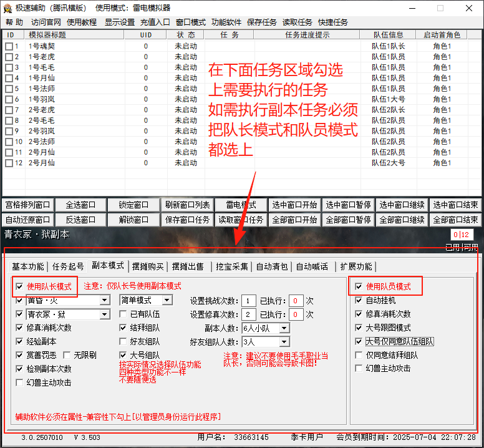Open the 显示设置 menu
The height and width of the screenshot is (448, 484).
coord(120,22)
